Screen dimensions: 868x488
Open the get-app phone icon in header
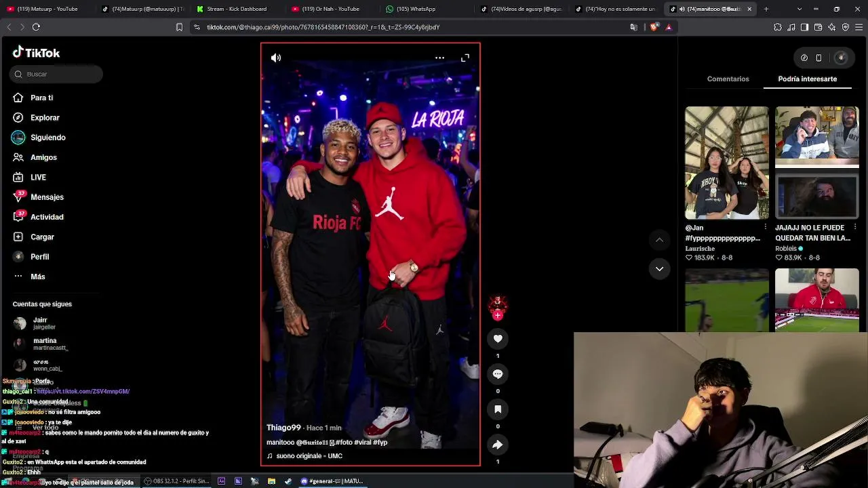[818, 58]
